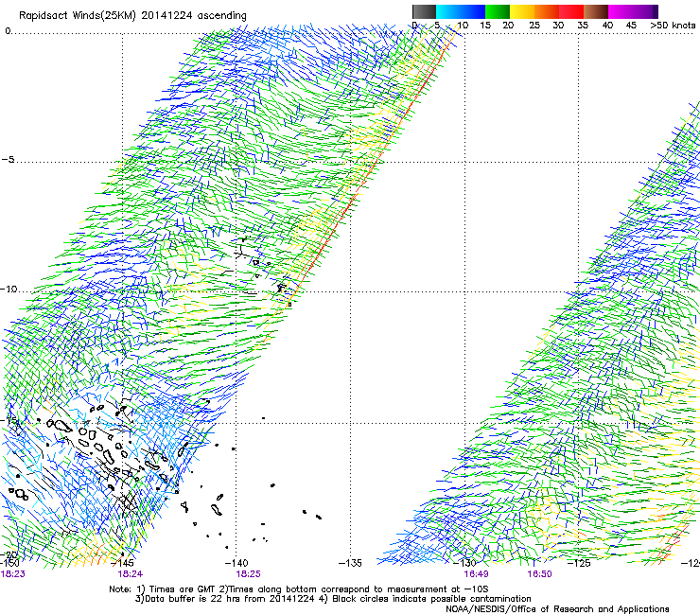The height and width of the screenshot is (615, 700).
Task: Click the green 15-20 knots color swatch
Action: tap(498, 11)
